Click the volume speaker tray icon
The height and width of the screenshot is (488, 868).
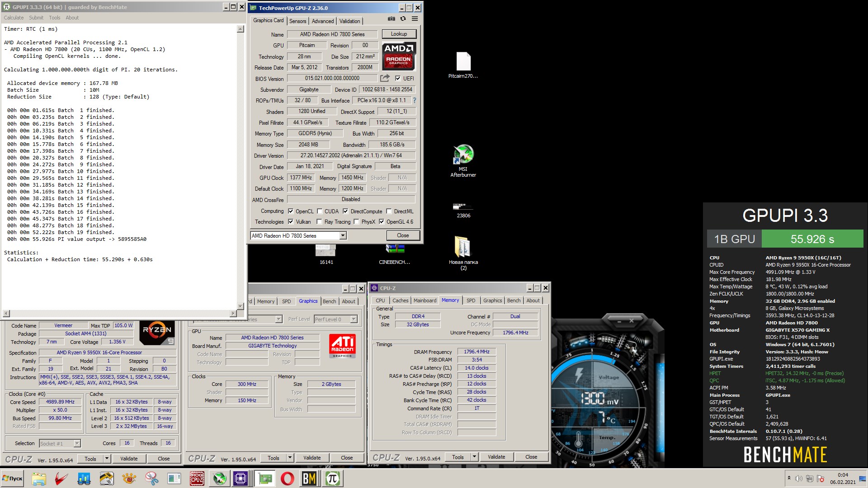pos(798,479)
